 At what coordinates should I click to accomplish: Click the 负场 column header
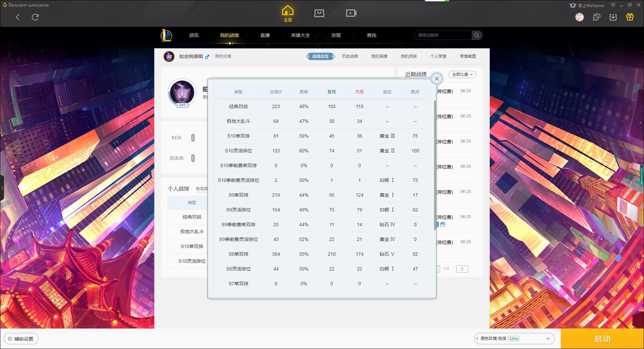(360, 92)
